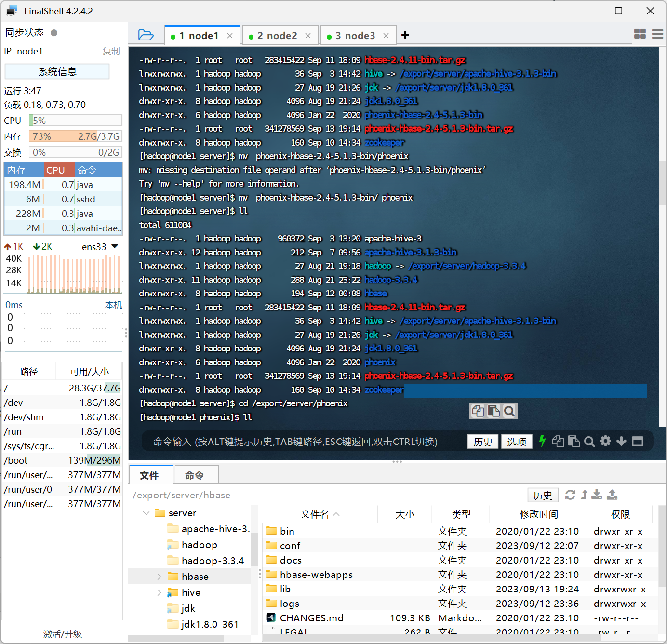
Task: Click the 系统信息 button
Action: click(x=57, y=72)
